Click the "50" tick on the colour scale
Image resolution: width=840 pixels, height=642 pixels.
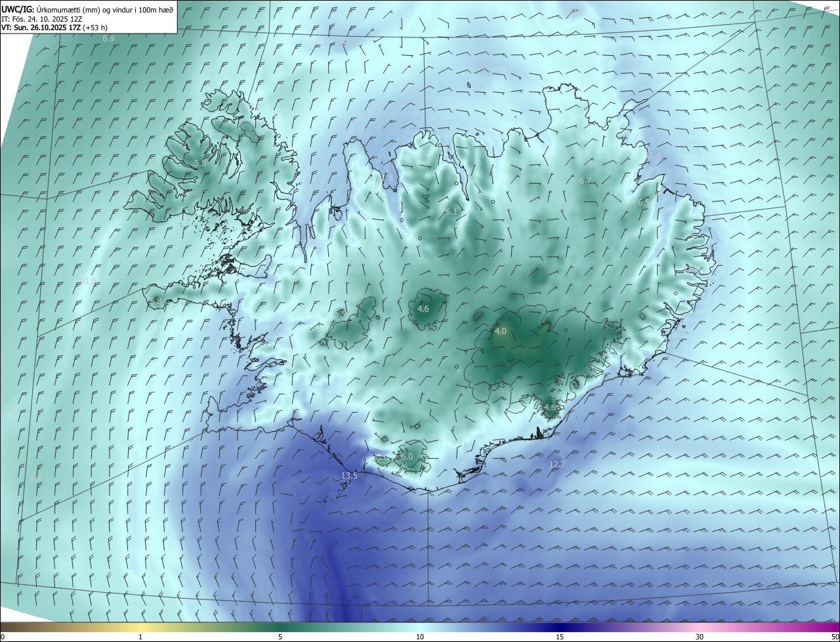point(835,637)
